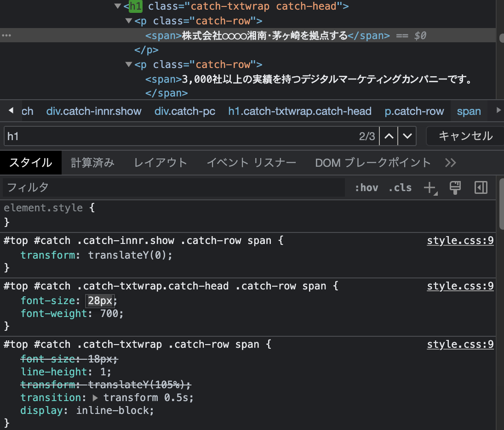Image resolution: width=504 pixels, height=430 pixels.
Task: Open more actions menu on selected span node
Action: coord(6,35)
